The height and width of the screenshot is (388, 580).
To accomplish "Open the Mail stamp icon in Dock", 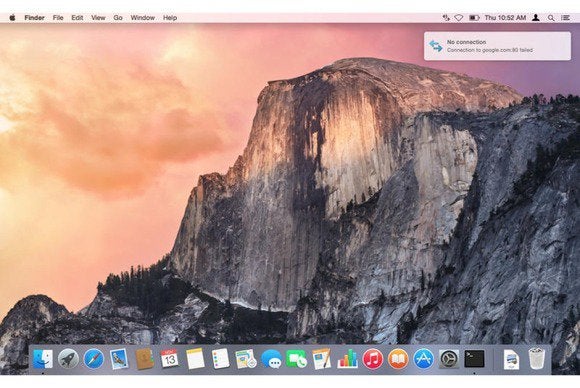I will (119, 359).
